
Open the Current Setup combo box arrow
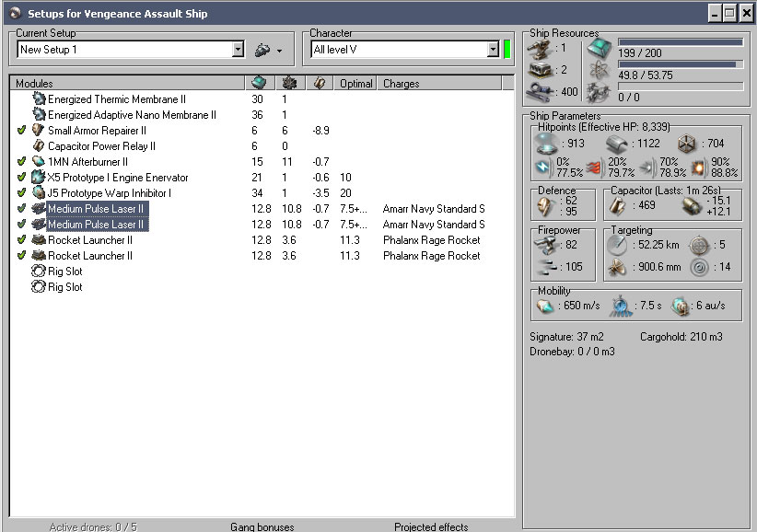238,49
